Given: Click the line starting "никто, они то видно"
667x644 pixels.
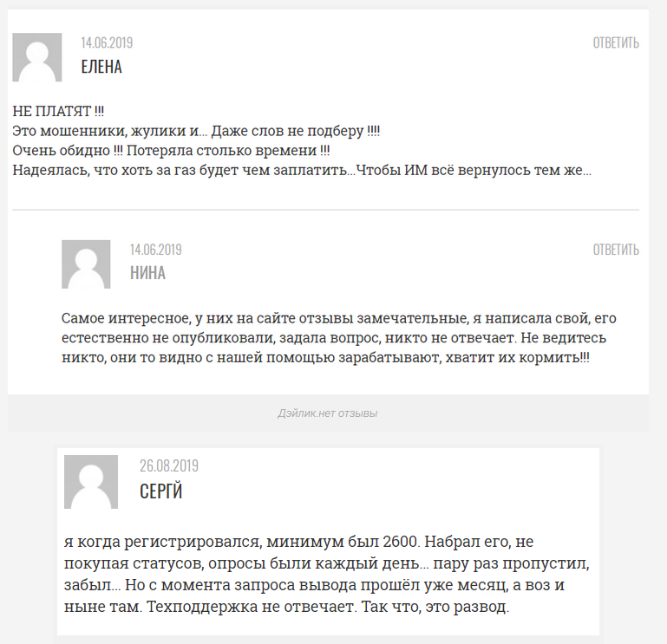Looking at the screenshot, I should (326, 357).
